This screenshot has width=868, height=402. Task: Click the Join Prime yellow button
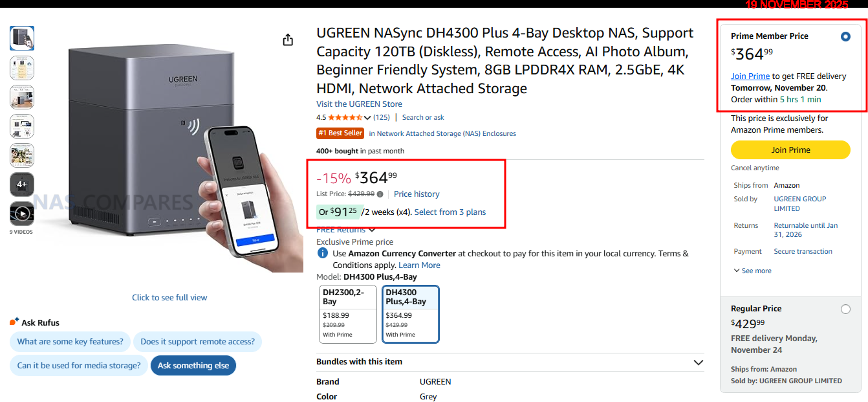(x=790, y=150)
